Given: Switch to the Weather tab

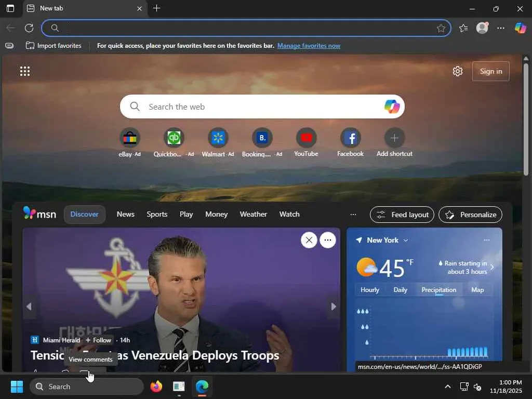Looking at the screenshot, I should [254, 215].
